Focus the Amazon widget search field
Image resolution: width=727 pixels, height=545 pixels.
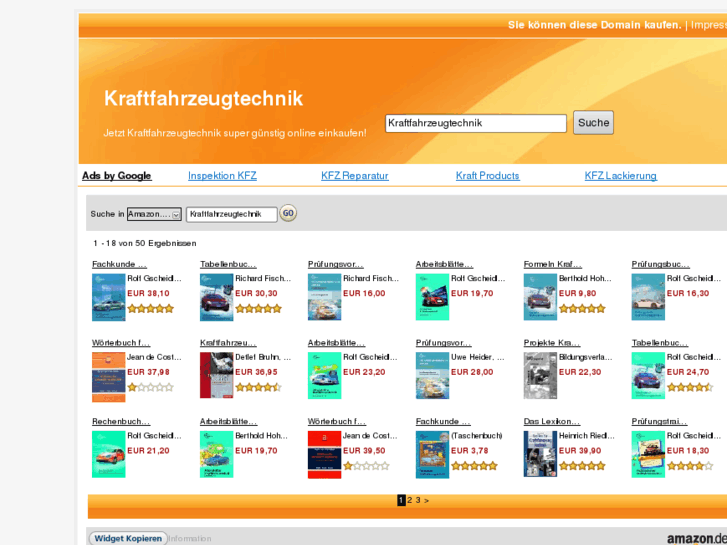click(231, 214)
